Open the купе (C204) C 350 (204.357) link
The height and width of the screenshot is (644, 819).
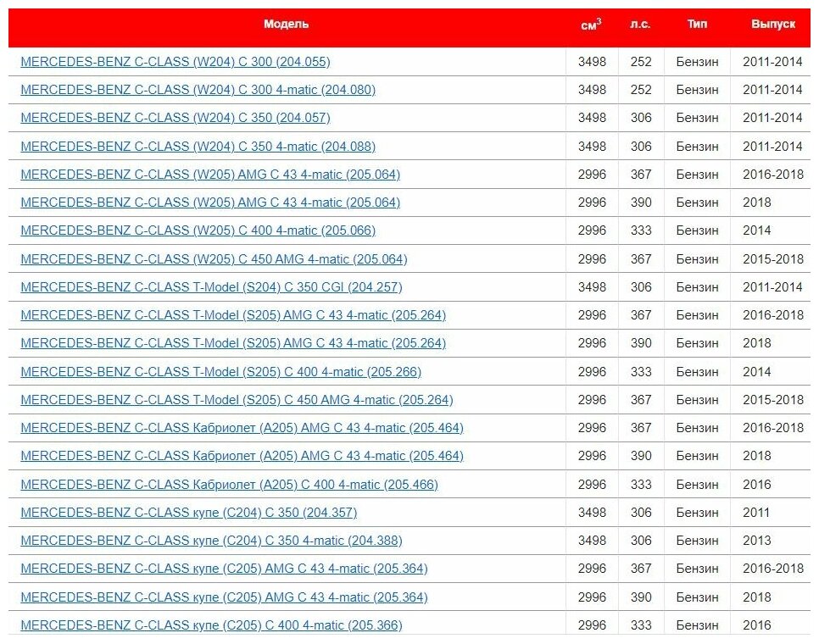point(189,513)
